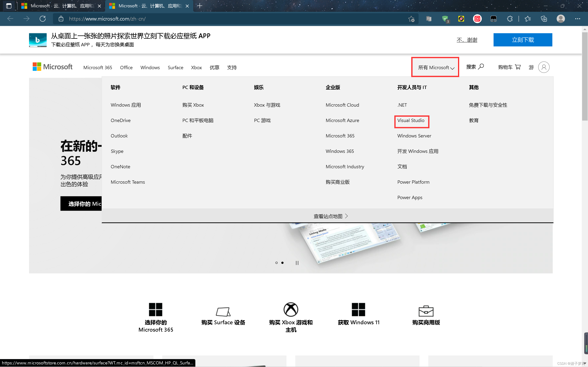The height and width of the screenshot is (367, 588).
Task: Open the shopping cart icon
Action: 518,67
